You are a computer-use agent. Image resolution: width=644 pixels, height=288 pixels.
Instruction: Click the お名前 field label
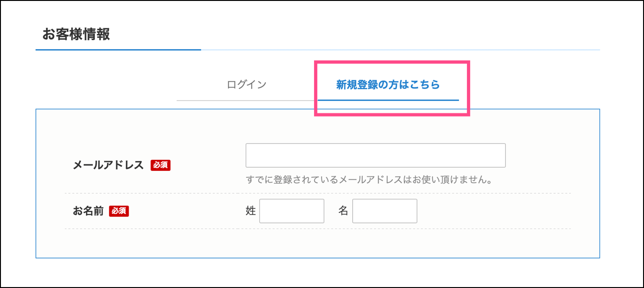tap(88, 211)
